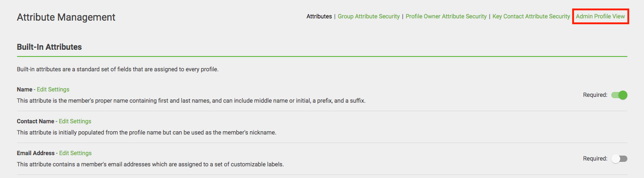Click Edit Settings for Name attribute
Image resolution: width=644 pixels, height=178 pixels.
(53, 89)
